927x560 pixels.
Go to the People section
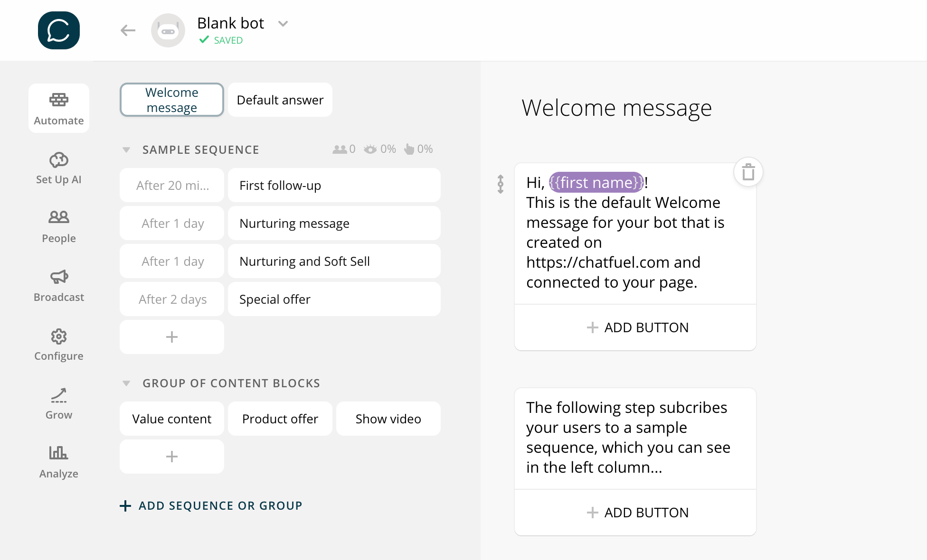pyautogui.click(x=59, y=227)
